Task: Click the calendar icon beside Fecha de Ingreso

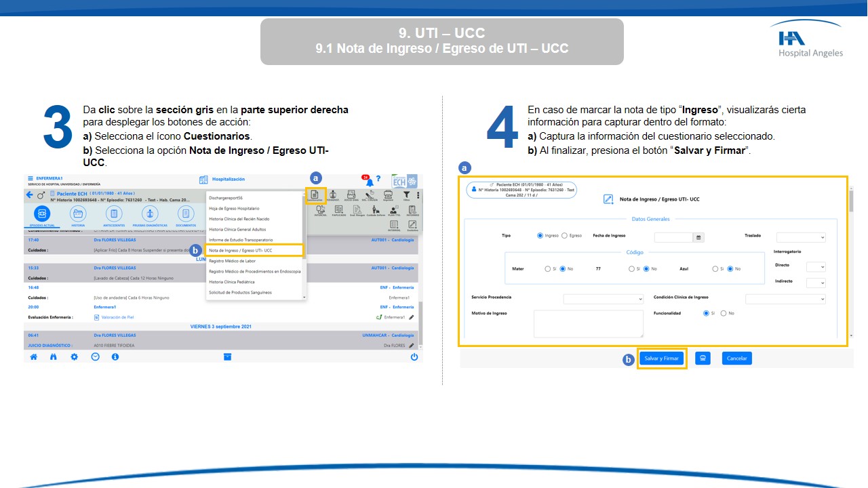Action: 698,237
